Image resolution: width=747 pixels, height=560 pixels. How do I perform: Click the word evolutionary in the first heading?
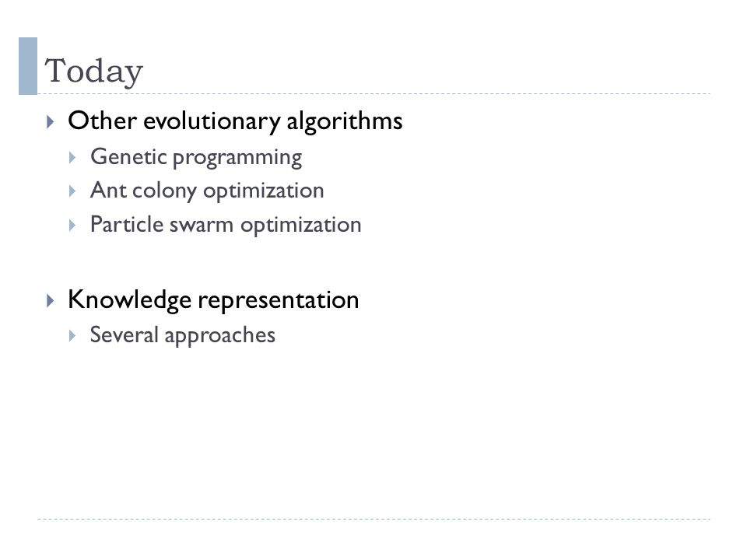click(212, 121)
